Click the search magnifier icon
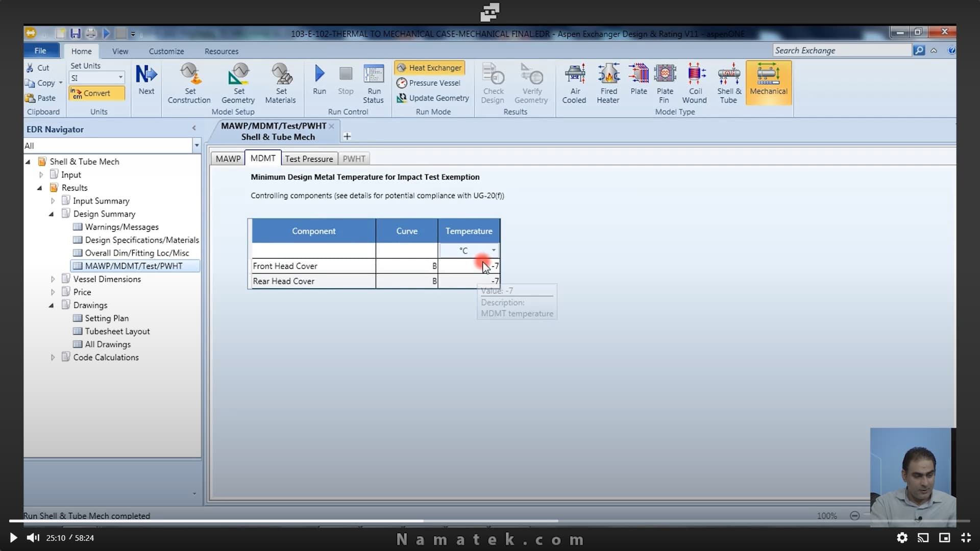 [x=919, y=50]
